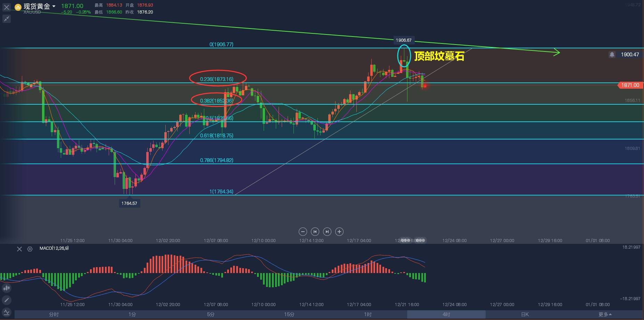Switch to the 分时 timeframe tab

pos(54,314)
